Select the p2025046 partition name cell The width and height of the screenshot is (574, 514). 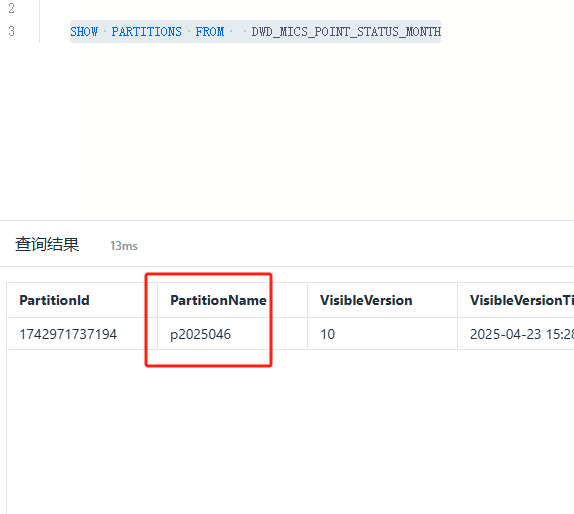click(201, 334)
